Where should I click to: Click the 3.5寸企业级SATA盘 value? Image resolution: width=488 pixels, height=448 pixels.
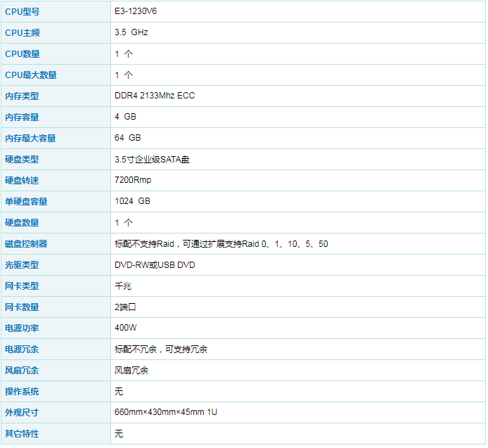pyautogui.click(x=152, y=160)
